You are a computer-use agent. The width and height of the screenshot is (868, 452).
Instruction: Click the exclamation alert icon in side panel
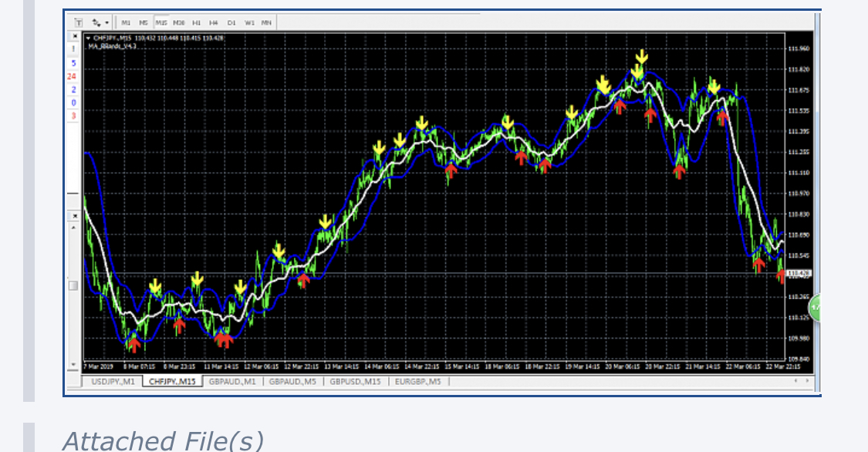(x=73, y=49)
